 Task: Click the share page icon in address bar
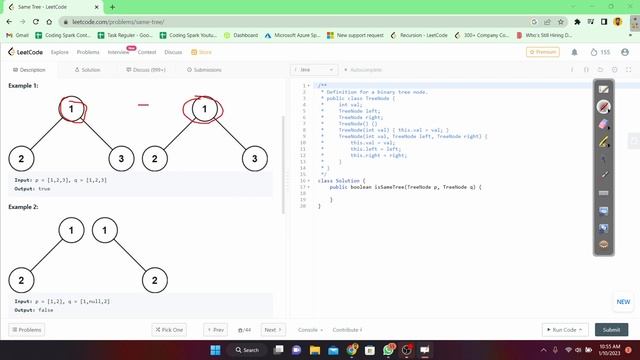(x=547, y=22)
